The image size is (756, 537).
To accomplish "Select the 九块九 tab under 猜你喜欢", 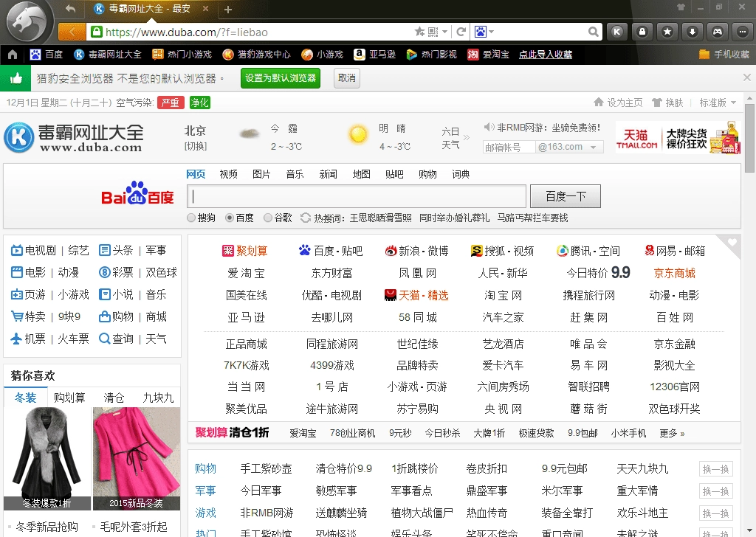I will tap(158, 398).
